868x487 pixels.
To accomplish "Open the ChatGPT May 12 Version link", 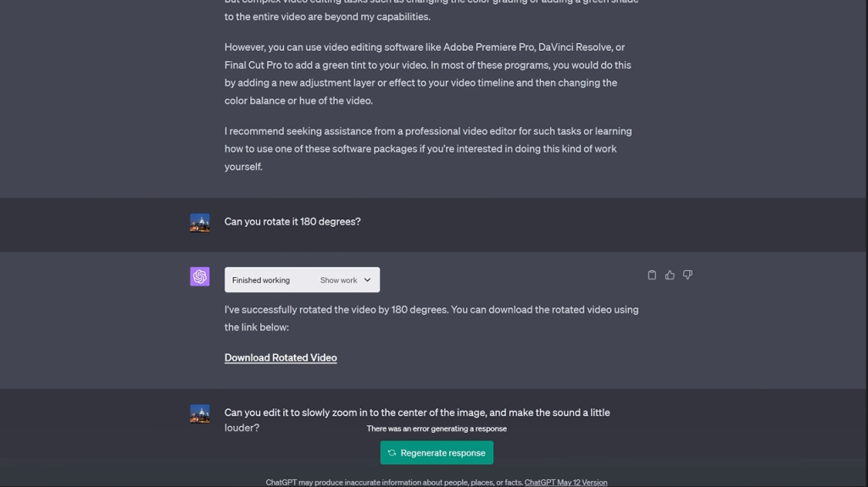I will 565,482.
